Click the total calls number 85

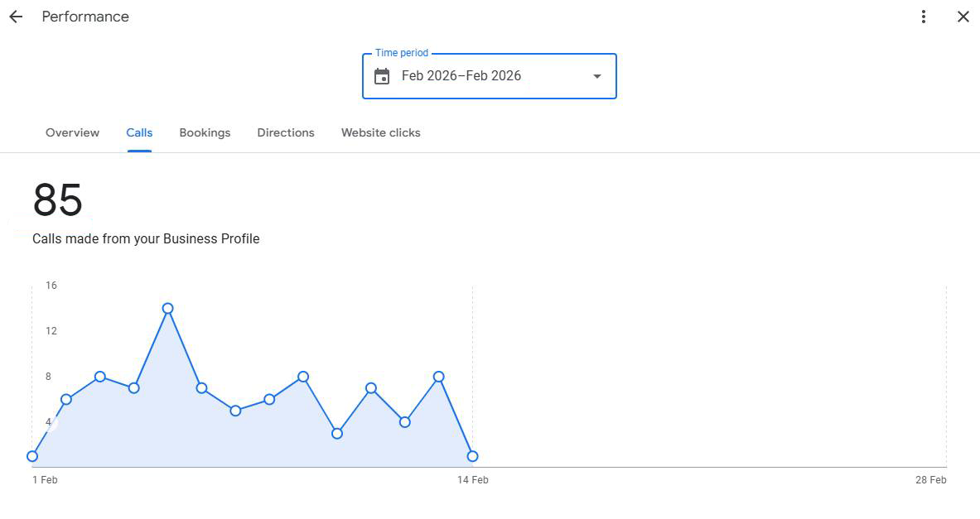[58, 200]
